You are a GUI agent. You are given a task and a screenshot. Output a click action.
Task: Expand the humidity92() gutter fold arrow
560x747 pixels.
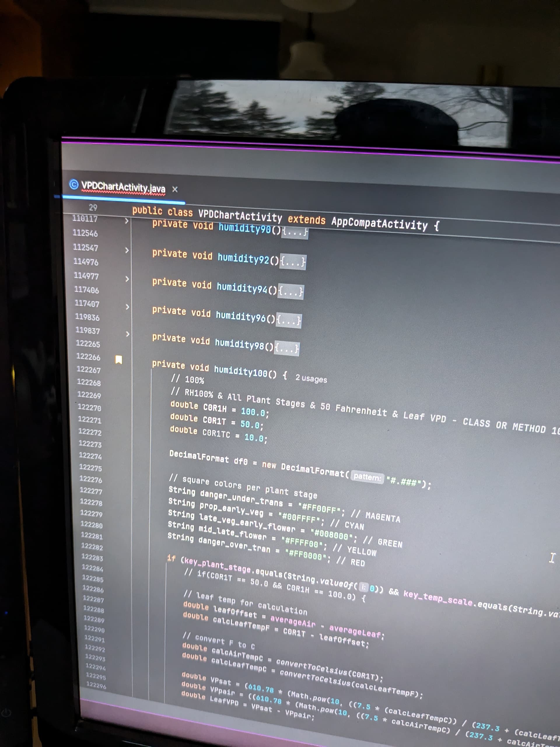tap(127, 250)
